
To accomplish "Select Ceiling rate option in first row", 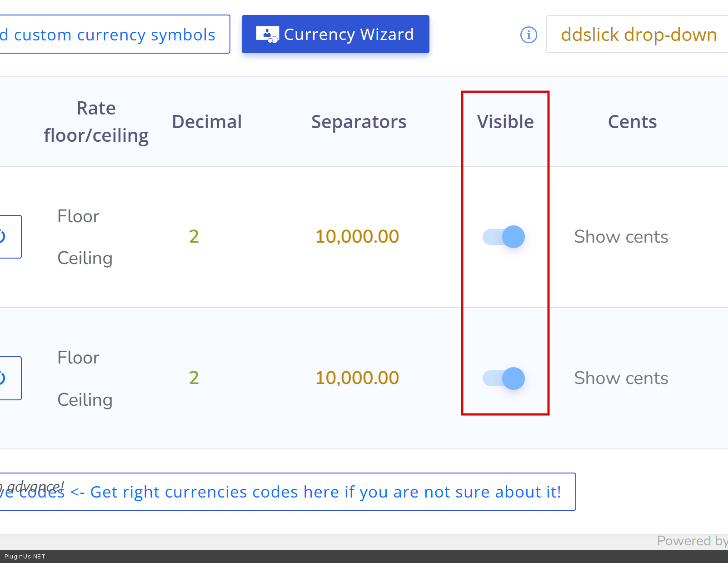I will [85, 258].
